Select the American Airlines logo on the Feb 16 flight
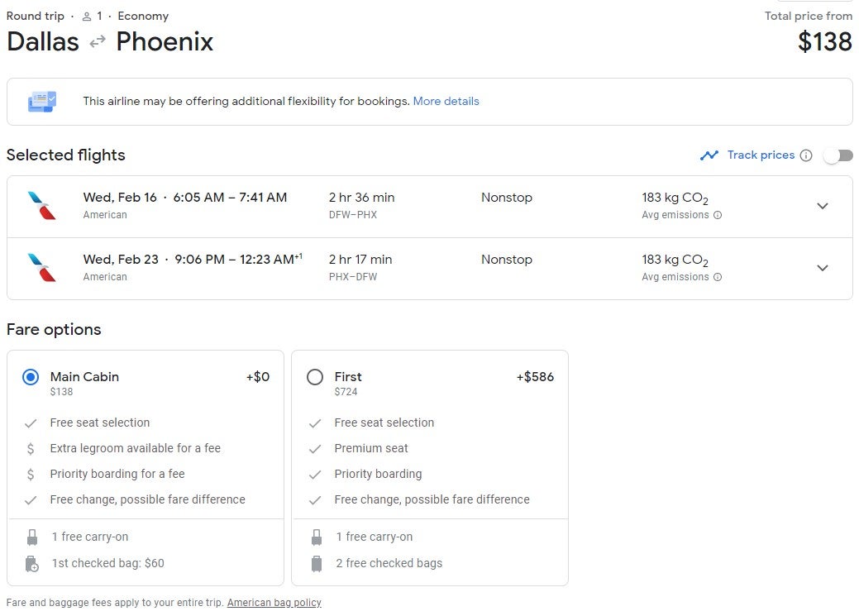859x616 pixels. point(43,205)
